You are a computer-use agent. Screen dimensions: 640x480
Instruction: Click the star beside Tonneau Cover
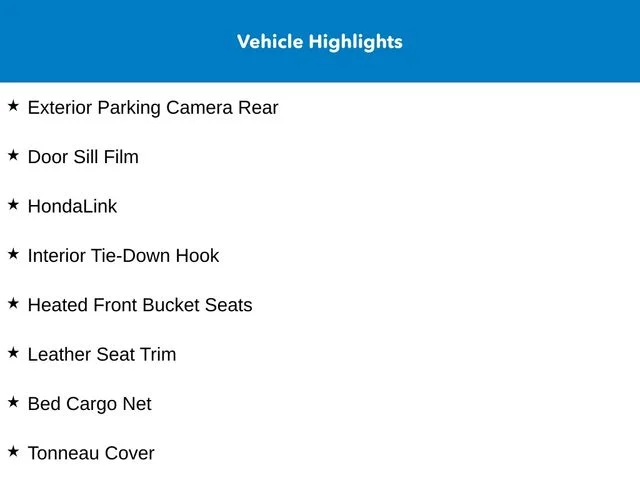click(13, 451)
